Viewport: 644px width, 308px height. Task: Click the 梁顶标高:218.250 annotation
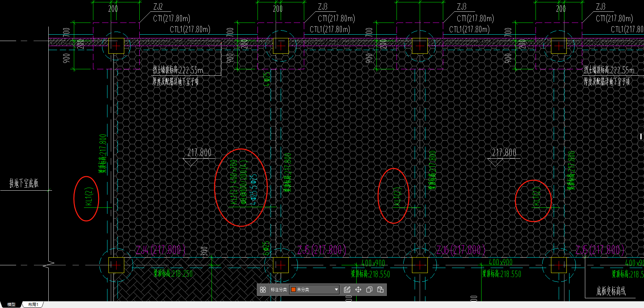pos(173,273)
